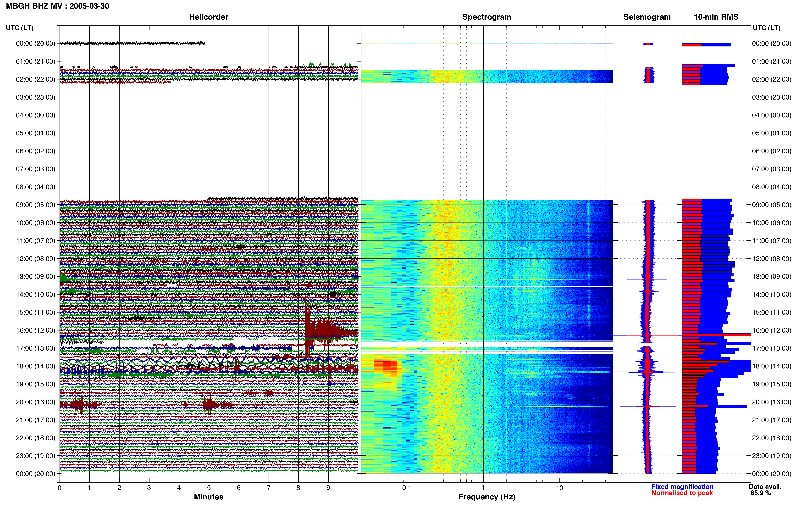Viewport: 812px width, 508px height.
Task: Click the left 16:00 (12:00) time label
Action: tap(35, 330)
